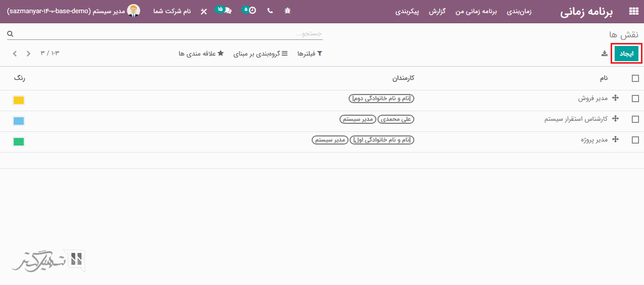The width and height of the screenshot is (644, 285).
Task: Open the پیکربندی menu
Action: pos(407,11)
